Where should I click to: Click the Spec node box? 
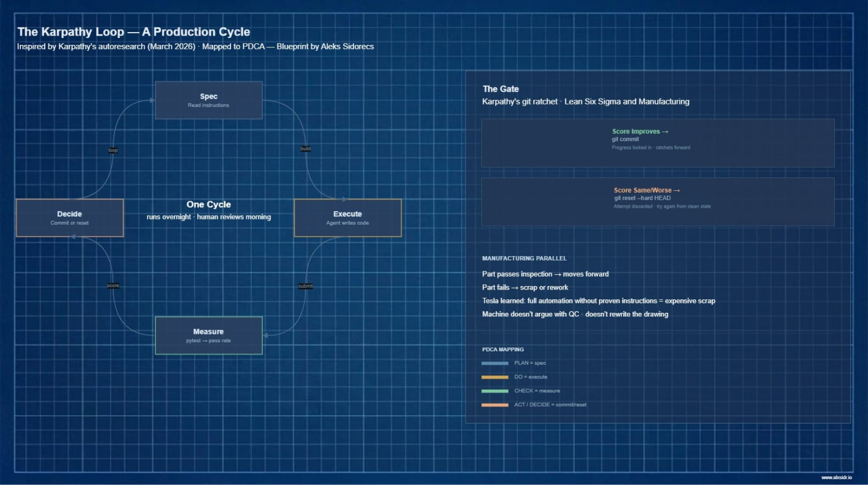(x=208, y=100)
